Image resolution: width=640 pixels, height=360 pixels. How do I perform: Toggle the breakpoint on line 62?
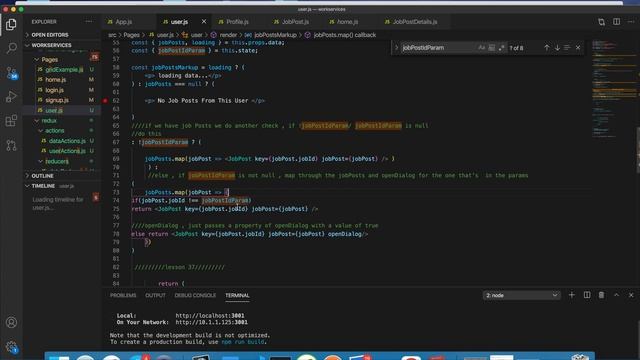[105, 100]
